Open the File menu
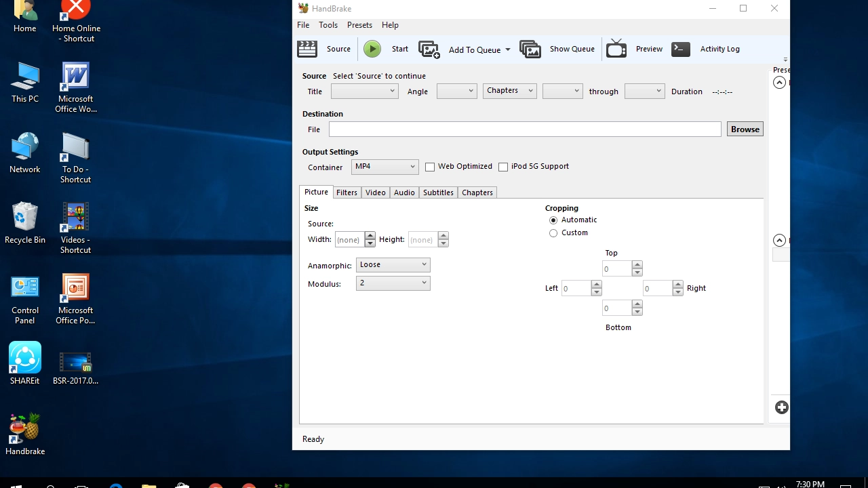Screen dimensions: 868x488 (x=303, y=25)
